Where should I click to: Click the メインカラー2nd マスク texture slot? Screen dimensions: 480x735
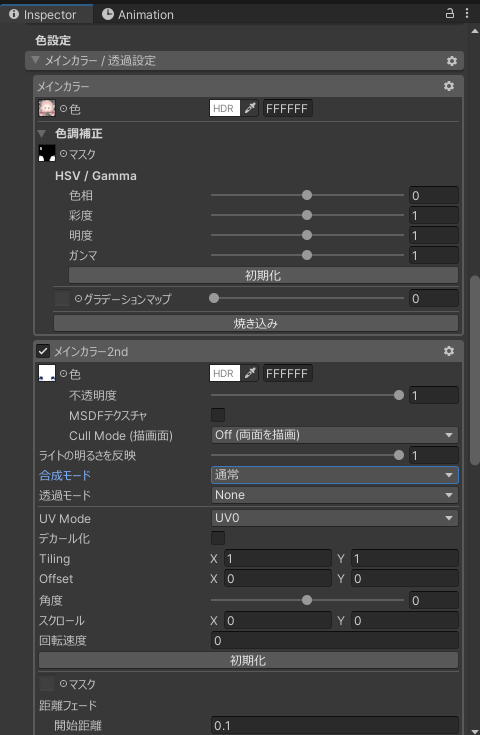click(x=47, y=683)
